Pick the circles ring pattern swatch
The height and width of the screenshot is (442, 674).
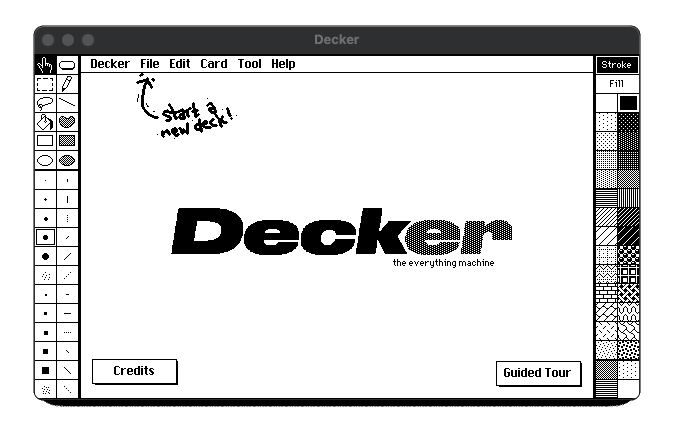click(x=628, y=255)
